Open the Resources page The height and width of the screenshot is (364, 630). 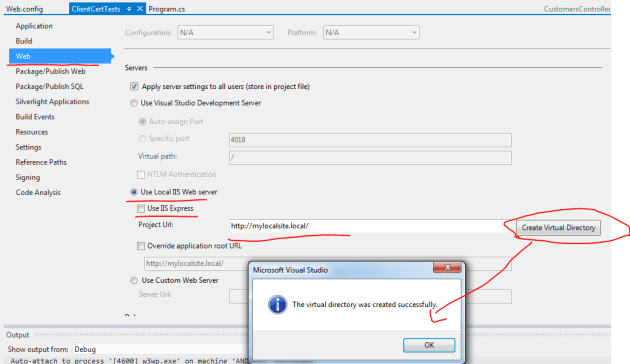(31, 132)
